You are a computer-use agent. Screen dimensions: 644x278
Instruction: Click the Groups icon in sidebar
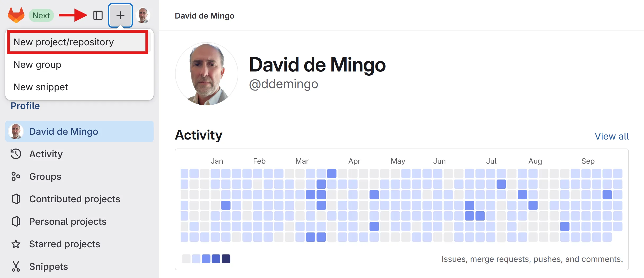(x=16, y=176)
